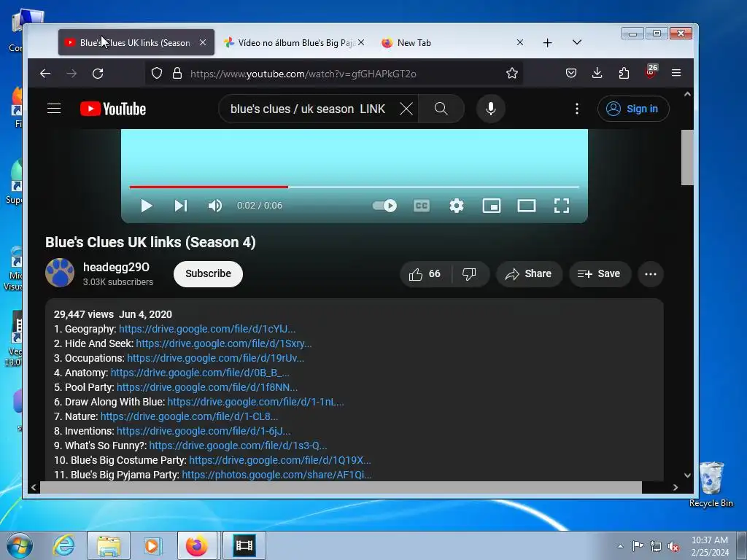The width and height of the screenshot is (747, 560).
Task: Like the video with 66 likes
Action: pyautogui.click(x=425, y=274)
